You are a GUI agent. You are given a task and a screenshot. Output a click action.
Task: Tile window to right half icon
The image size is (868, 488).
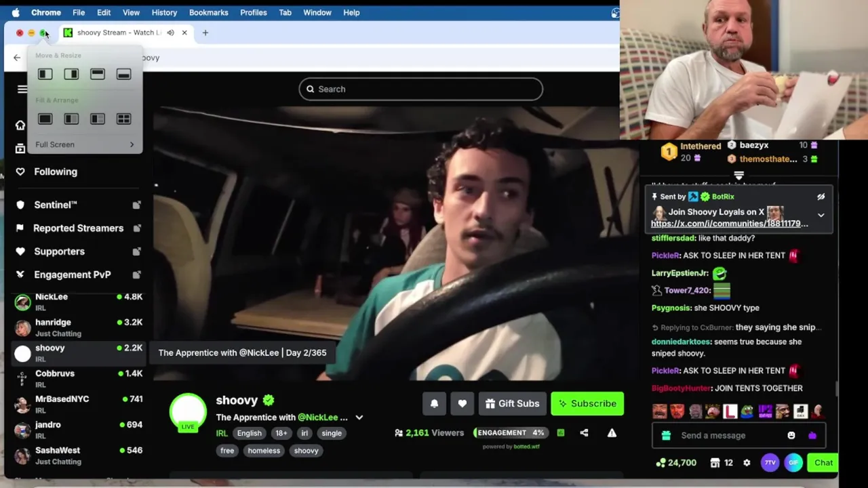tap(71, 74)
